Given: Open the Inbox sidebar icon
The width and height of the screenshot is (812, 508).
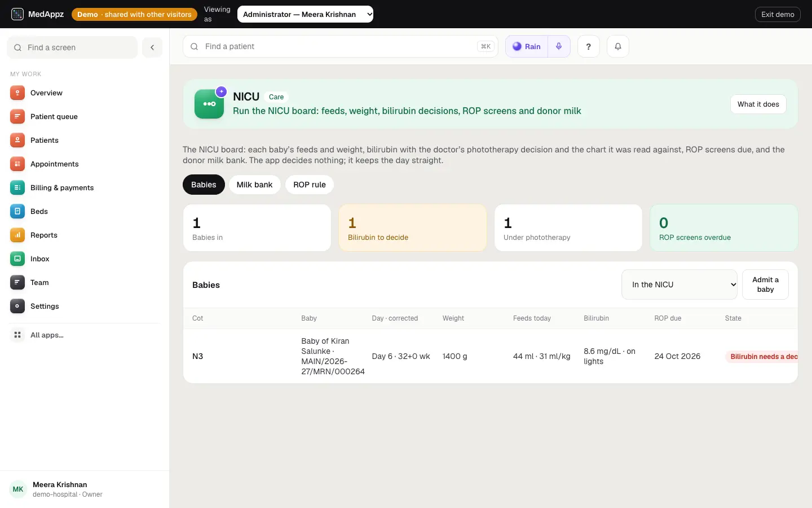Looking at the screenshot, I should click(x=17, y=259).
